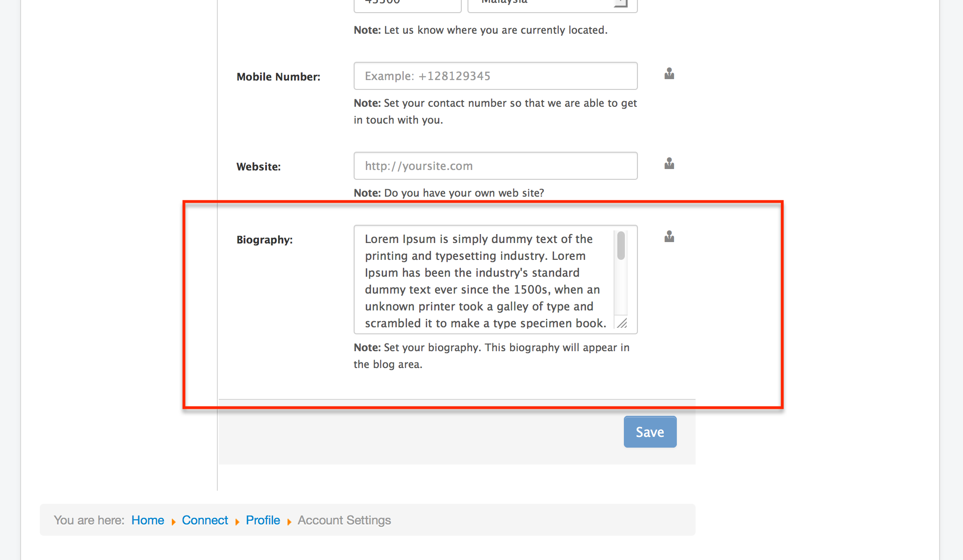Viewport: 963px width, 560px height.
Task: Navigate to Profile breadcrumb link
Action: point(263,520)
